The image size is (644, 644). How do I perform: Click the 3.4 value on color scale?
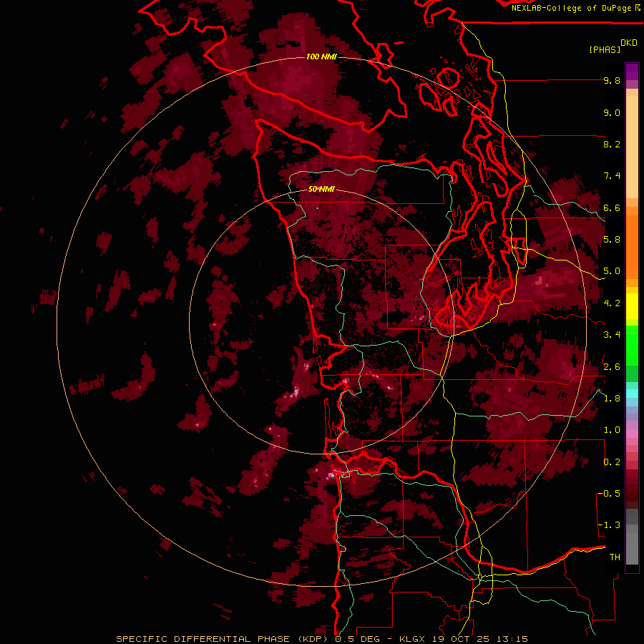tap(612, 335)
